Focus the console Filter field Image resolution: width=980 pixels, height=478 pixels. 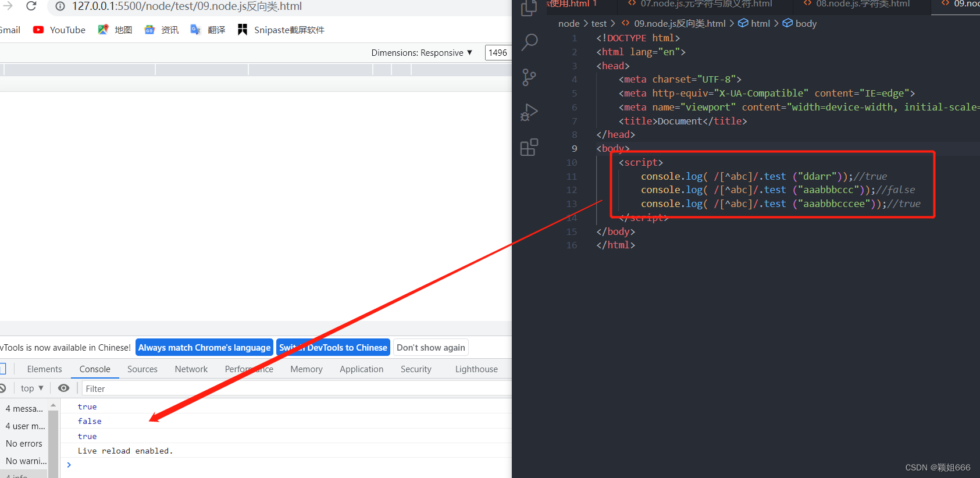click(x=297, y=388)
